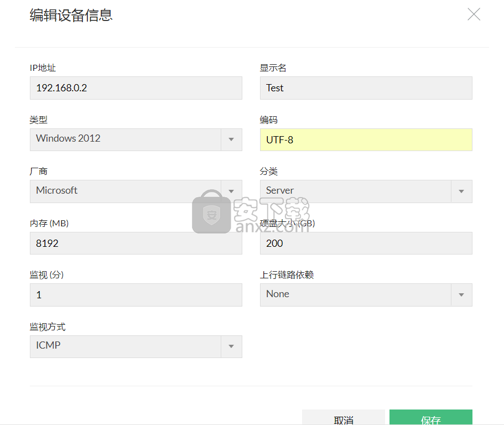Click the 编码 field with UTF-8
This screenshot has height=425, width=504.
(366, 139)
